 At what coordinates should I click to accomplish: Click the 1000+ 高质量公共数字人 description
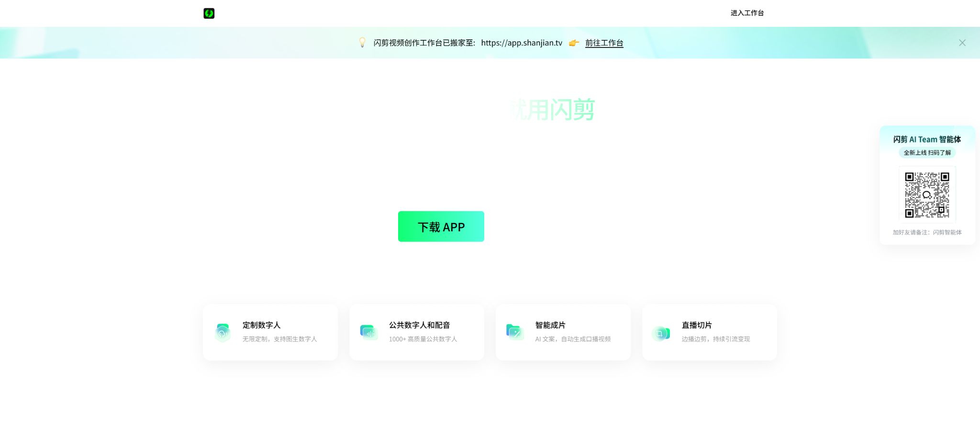(423, 339)
